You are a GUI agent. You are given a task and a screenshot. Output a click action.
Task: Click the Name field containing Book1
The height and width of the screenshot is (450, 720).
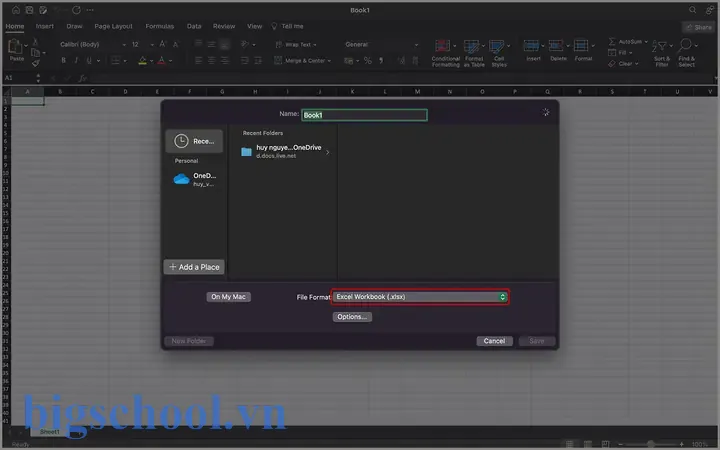[365, 115]
